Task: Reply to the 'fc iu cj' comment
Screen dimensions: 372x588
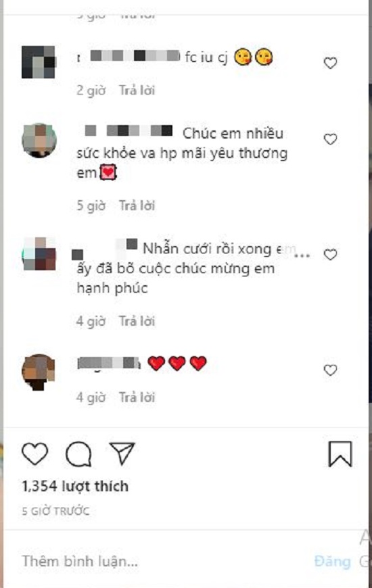Action: (137, 91)
